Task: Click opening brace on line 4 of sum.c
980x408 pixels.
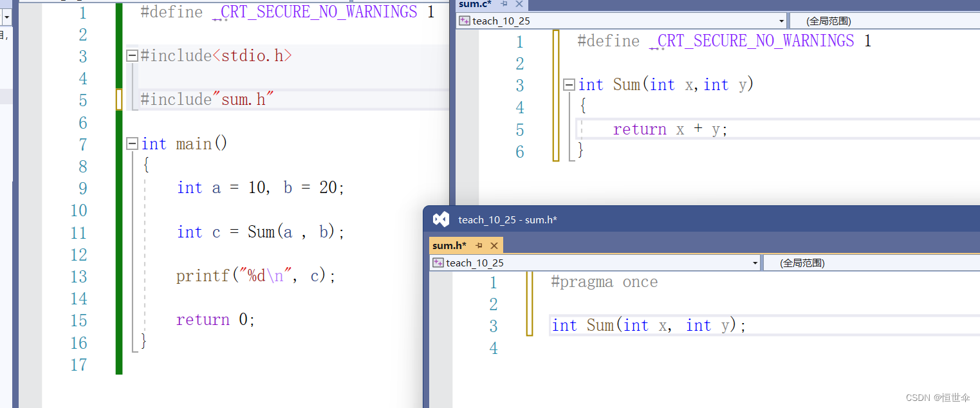Action: [x=583, y=105]
